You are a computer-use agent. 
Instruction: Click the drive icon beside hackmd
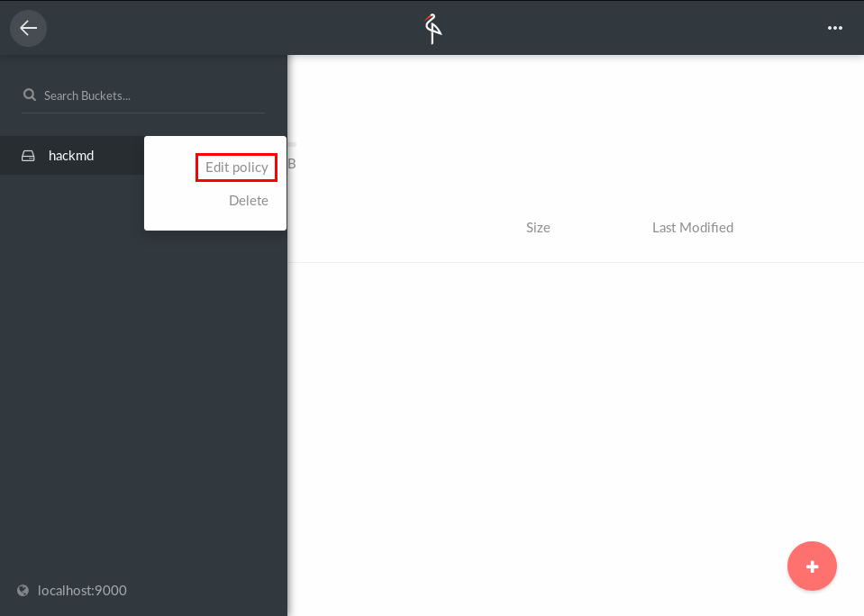coord(29,156)
